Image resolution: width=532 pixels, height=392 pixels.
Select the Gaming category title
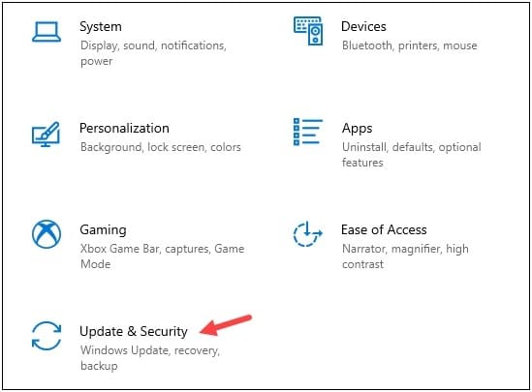click(x=103, y=230)
